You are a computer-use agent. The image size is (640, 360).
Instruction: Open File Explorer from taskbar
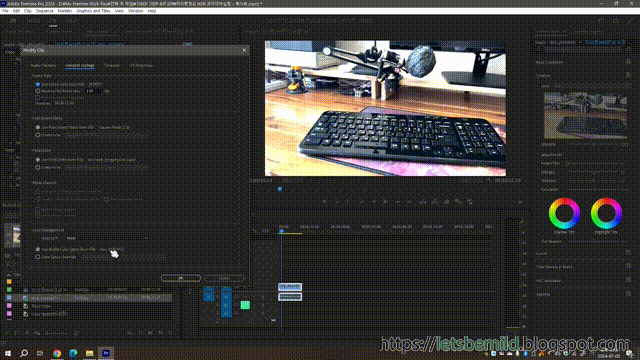89,353
